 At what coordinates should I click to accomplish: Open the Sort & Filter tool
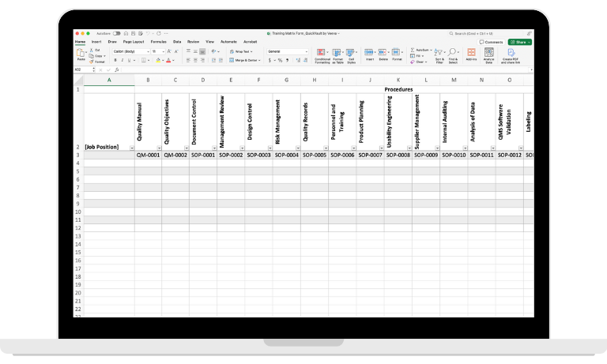click(439, 54)
